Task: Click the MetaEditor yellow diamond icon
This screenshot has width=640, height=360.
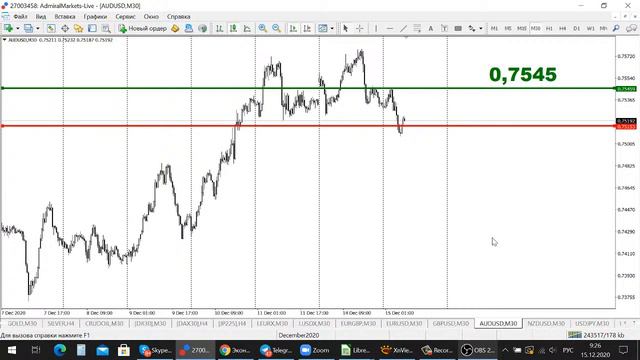Action: point(175,28)
